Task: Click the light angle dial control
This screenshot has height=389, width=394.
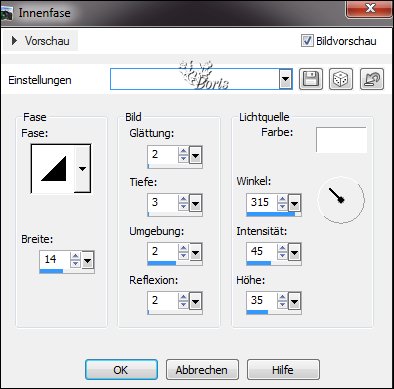Action: coord(341,200)
